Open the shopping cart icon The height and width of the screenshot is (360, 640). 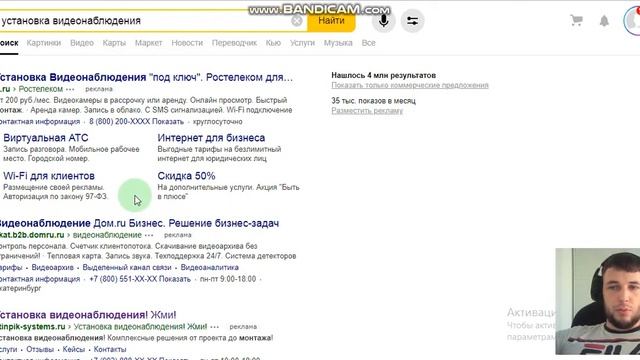(576, 20)
